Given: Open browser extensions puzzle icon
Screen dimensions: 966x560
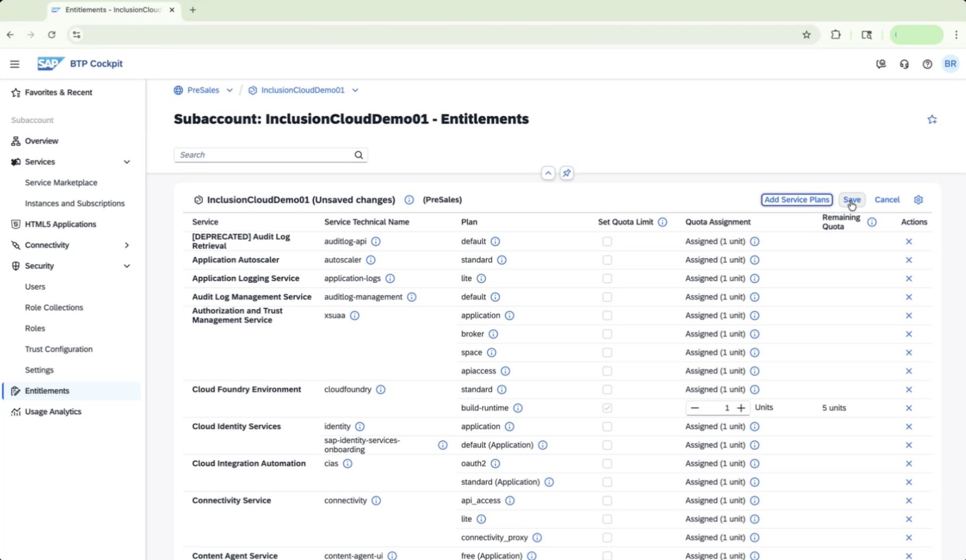Looking at the screenshot, I should 835,35.
